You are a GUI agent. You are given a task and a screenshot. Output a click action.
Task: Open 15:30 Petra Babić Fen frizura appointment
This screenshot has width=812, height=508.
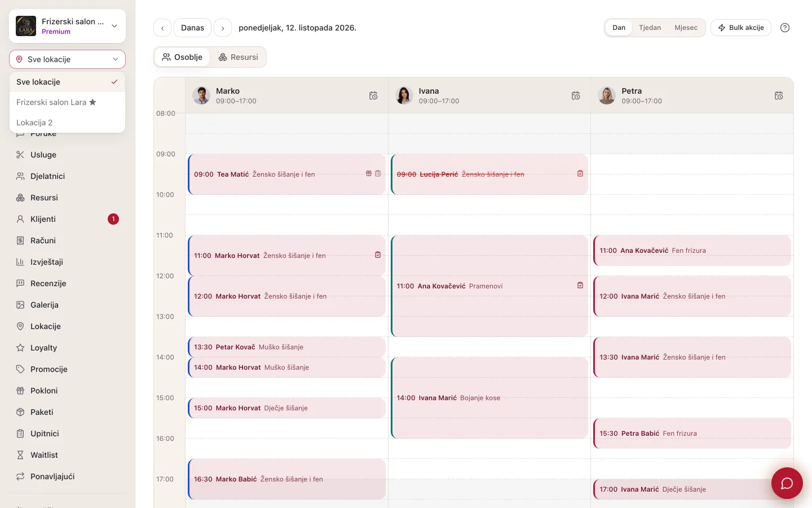[692, 433]
